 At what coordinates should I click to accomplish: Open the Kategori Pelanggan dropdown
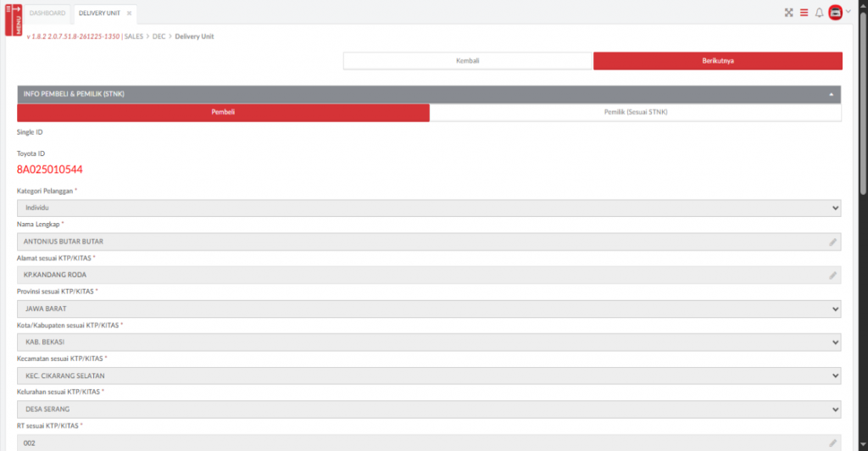(x=429, y=208)
